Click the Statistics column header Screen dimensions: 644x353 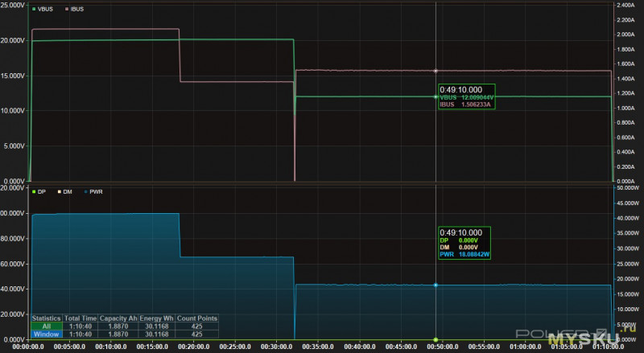(47, 318)
